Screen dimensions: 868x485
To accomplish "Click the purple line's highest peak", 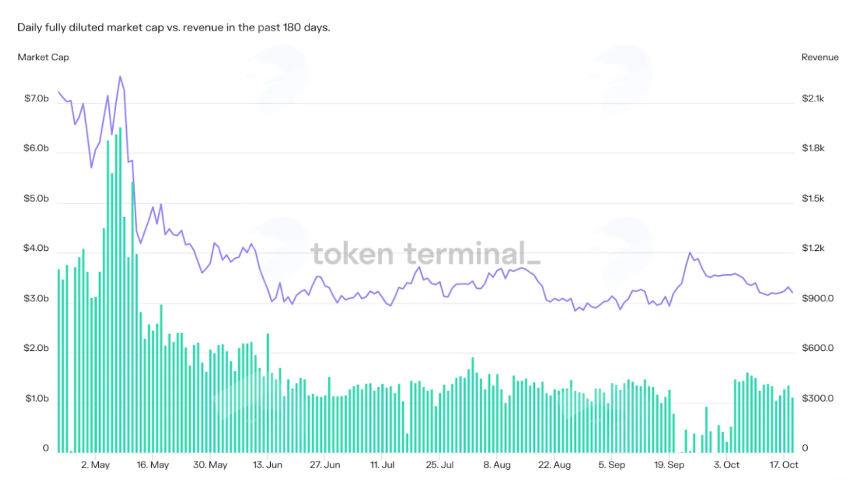I will coord(120,76).
